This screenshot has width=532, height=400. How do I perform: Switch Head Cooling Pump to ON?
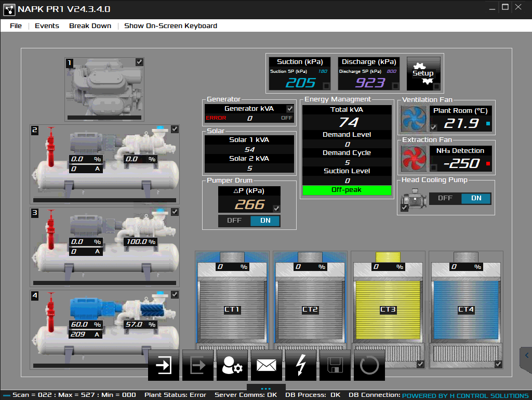(x=476, y=198)
